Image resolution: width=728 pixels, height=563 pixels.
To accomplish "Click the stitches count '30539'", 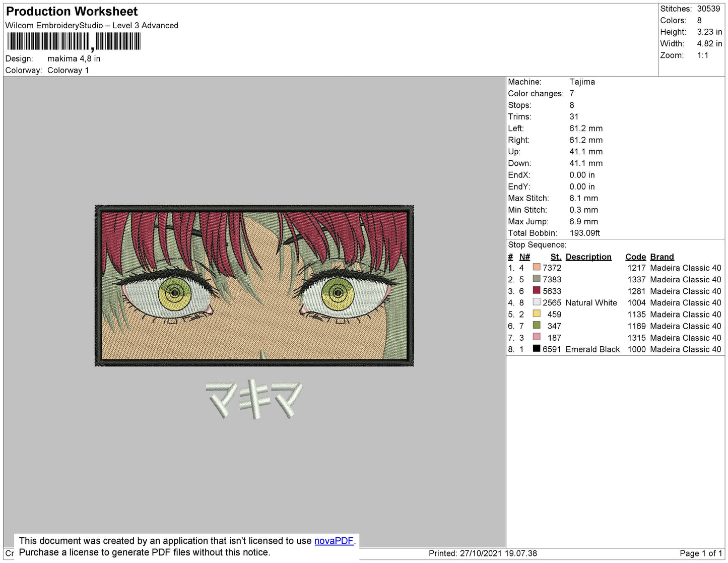I will coord(708,9).
